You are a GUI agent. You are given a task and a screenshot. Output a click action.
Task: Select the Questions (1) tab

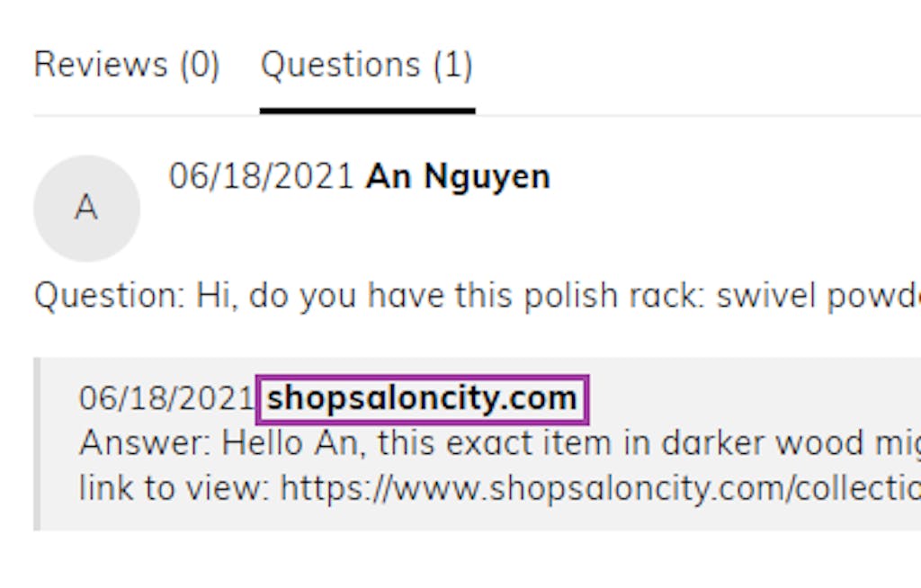(x=366, y=66)
